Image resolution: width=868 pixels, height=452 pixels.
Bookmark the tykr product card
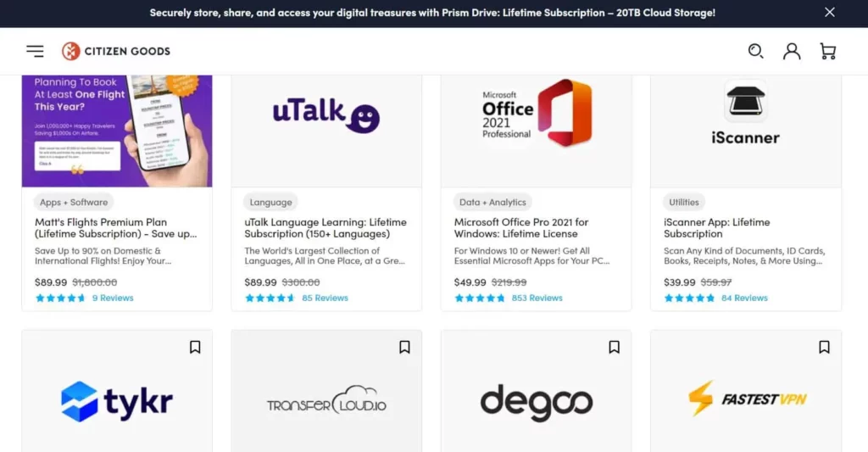pos(195,347)
